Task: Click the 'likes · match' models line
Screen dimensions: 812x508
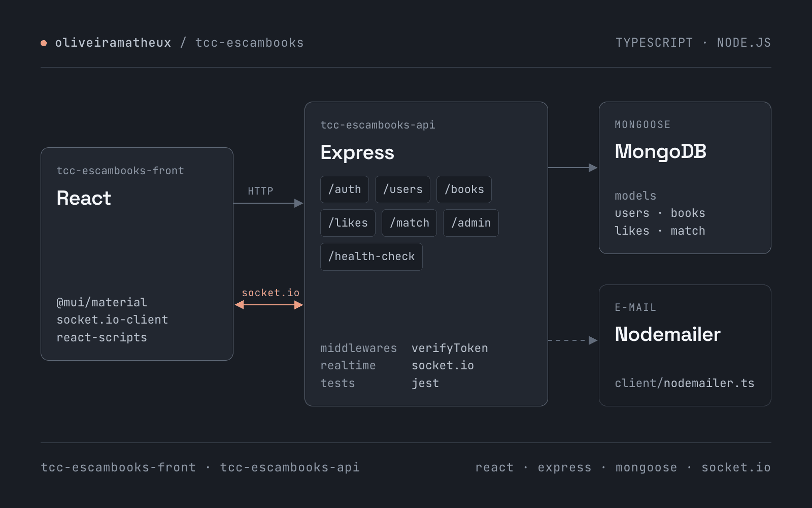Action: 660,231
